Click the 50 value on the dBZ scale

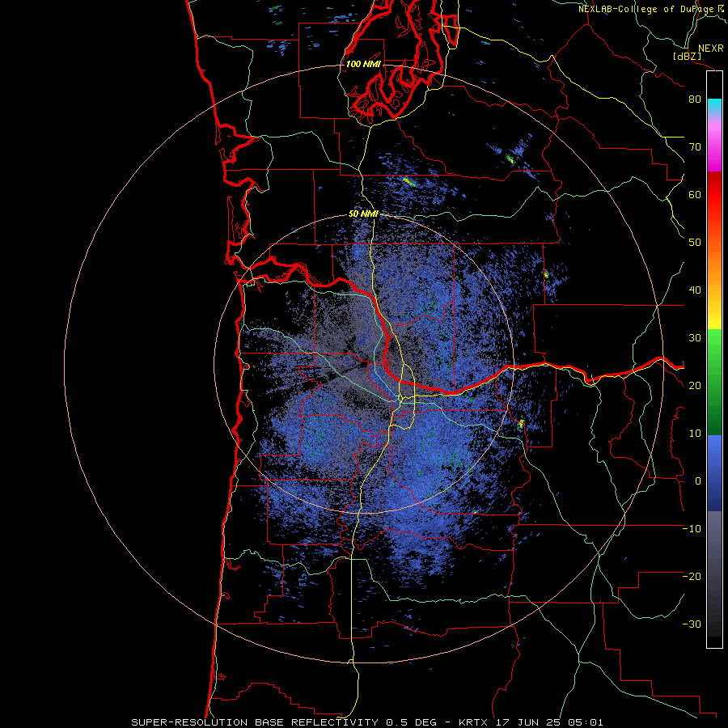coord(695,243)
